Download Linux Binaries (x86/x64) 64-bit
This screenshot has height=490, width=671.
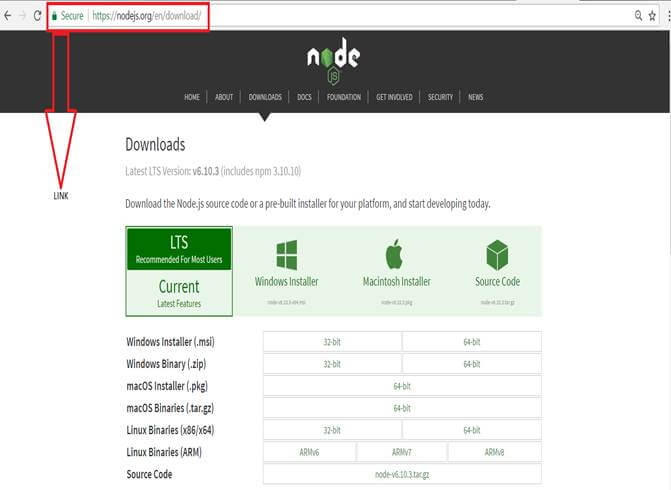click(472, 430)
